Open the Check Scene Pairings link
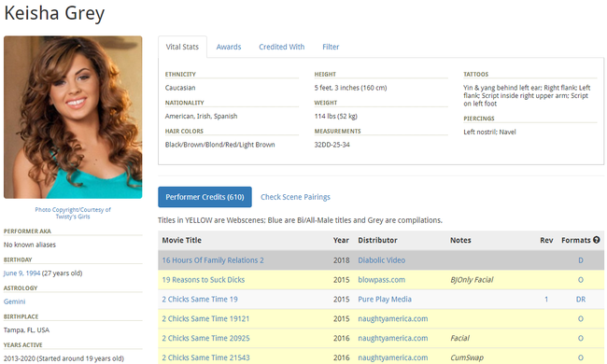This screenshot has height=364, width=607. 295,197
